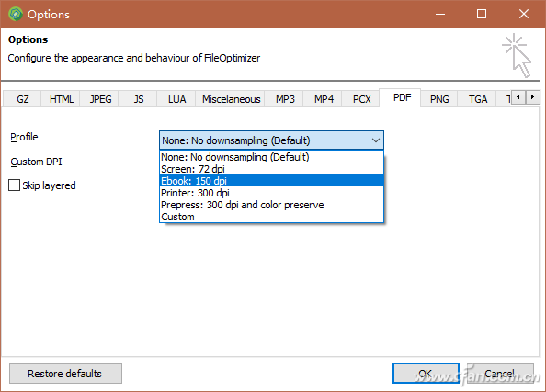The image size is (546, 392).
Task: Go to the HTML tab
Action: point(62,99)
